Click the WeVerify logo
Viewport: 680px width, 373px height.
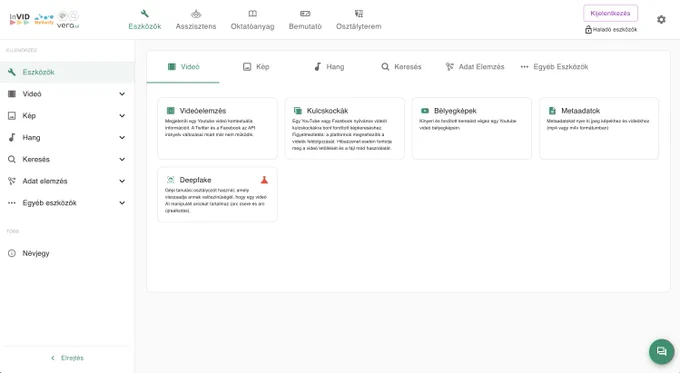tap(44, 19)
